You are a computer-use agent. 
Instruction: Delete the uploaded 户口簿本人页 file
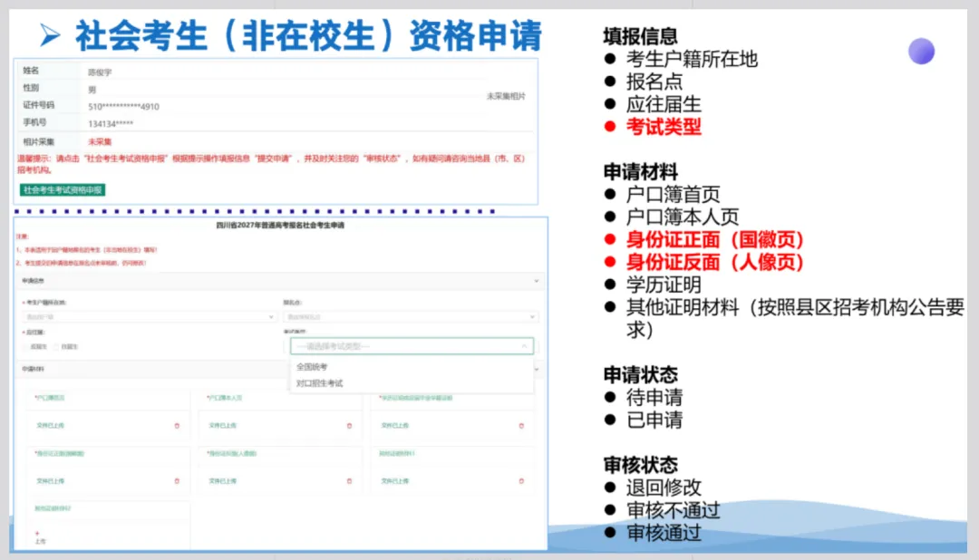349,426
